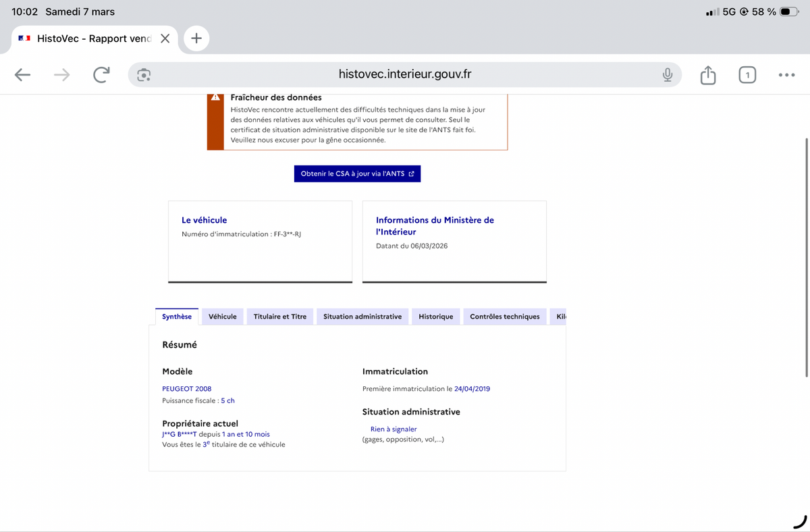Tap the camera search icon in address bar
This screenshot has height=532, width=810.
point(143,75)
